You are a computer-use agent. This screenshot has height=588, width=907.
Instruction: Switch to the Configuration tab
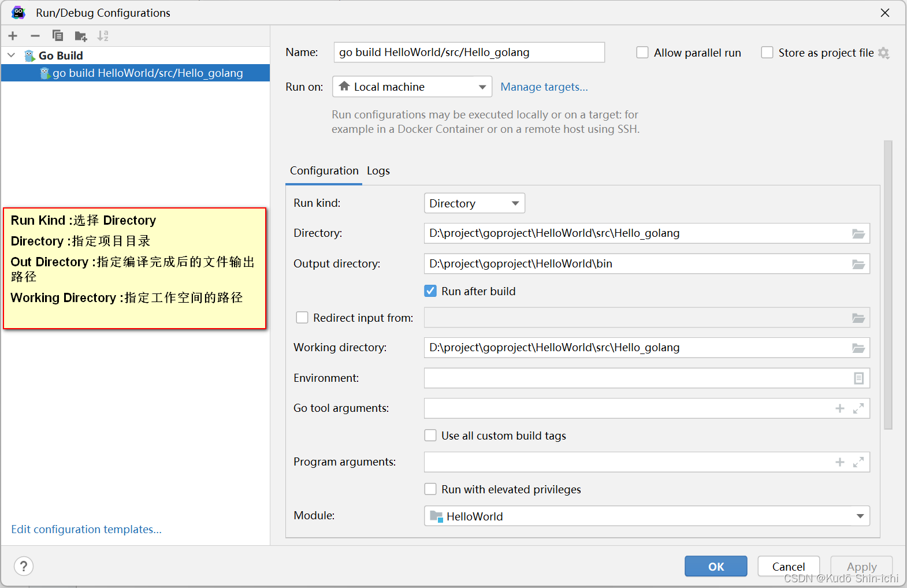[x=324, y=171]
